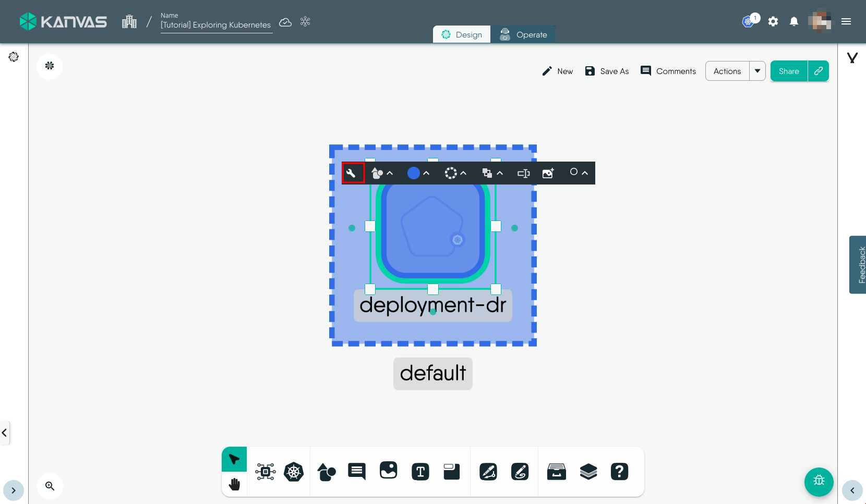Viewport: 866px width, 504px height.
Task: Expand the Actions dropdown arrow
Action: (757, 71)
